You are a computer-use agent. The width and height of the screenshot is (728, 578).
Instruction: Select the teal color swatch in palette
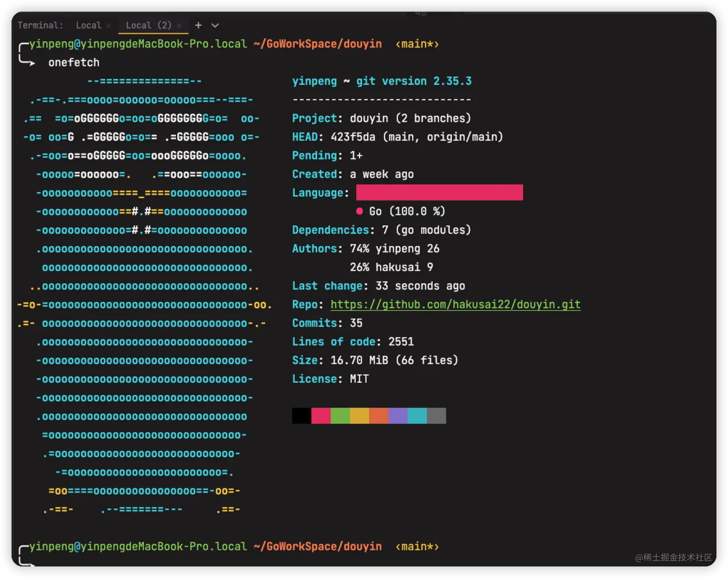(417, 416)
